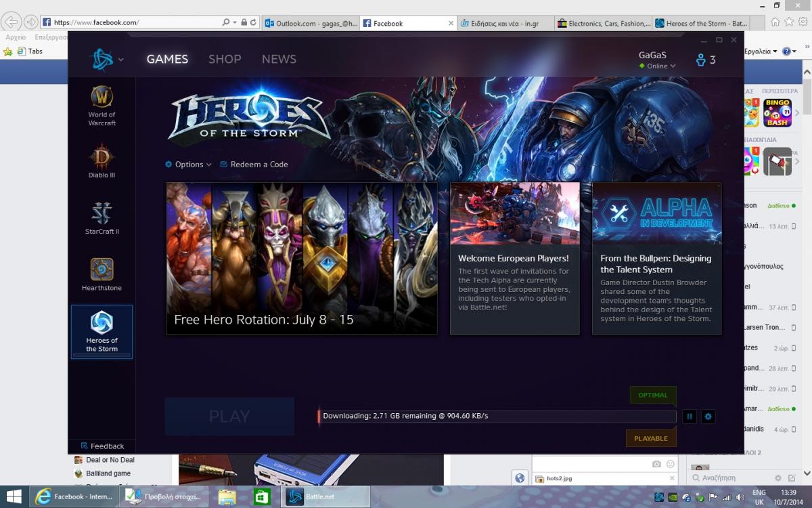Open the Welcome European Players article

514,258
